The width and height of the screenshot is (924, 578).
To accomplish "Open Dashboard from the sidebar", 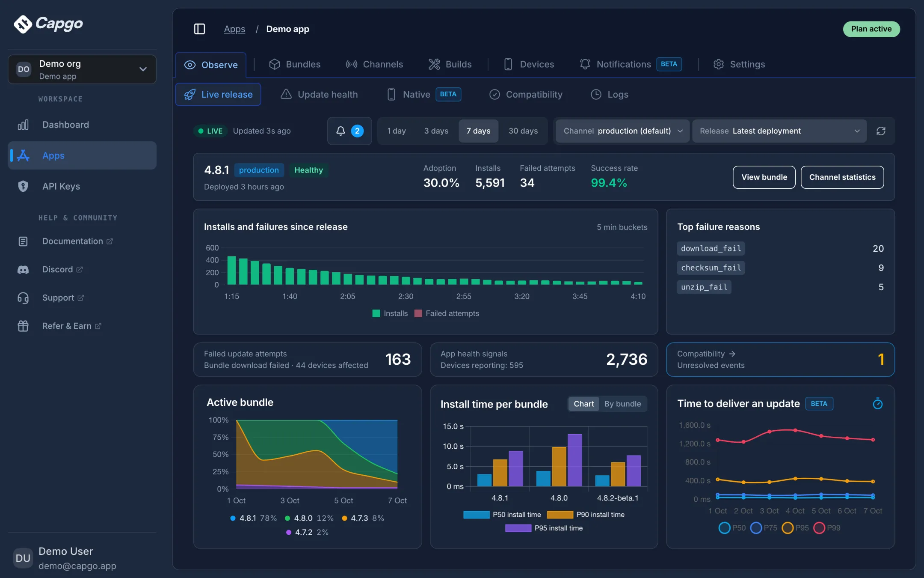I will coord(82,125).
